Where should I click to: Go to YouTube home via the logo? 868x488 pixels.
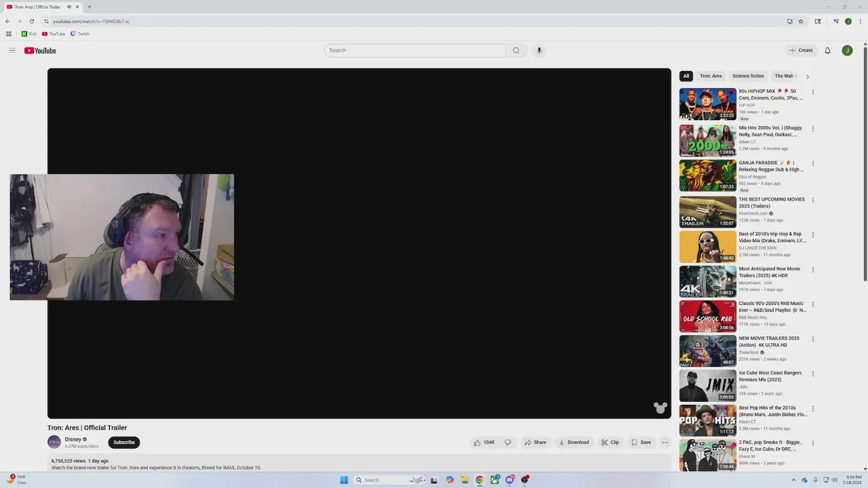40,50
